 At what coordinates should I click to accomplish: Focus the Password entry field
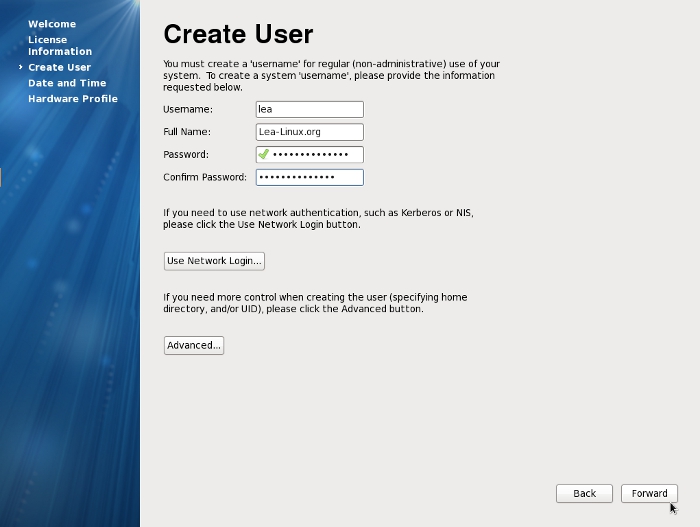[x=315, y=155]
